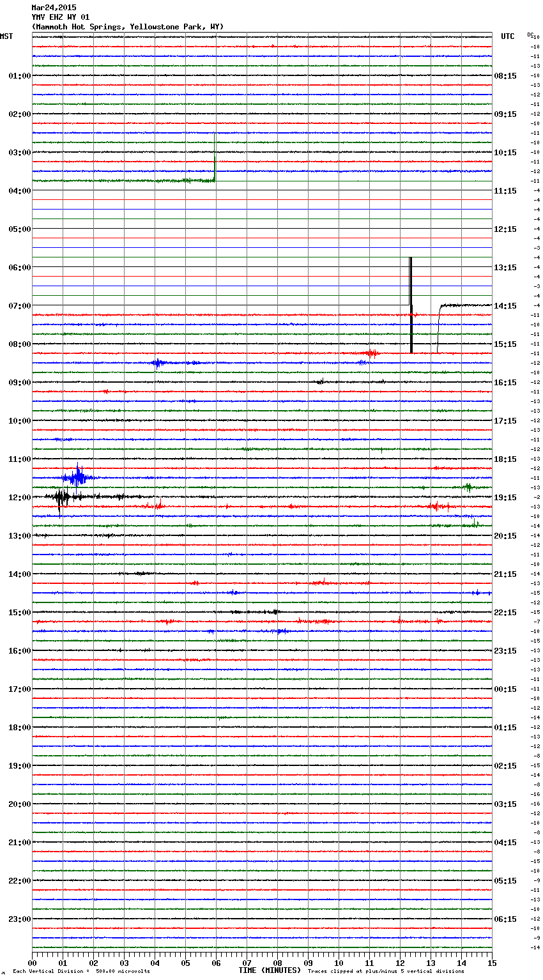Click the 13:15 UTC time label
The width and height of the screenshot is (543, 980).
tap(505, 268)
